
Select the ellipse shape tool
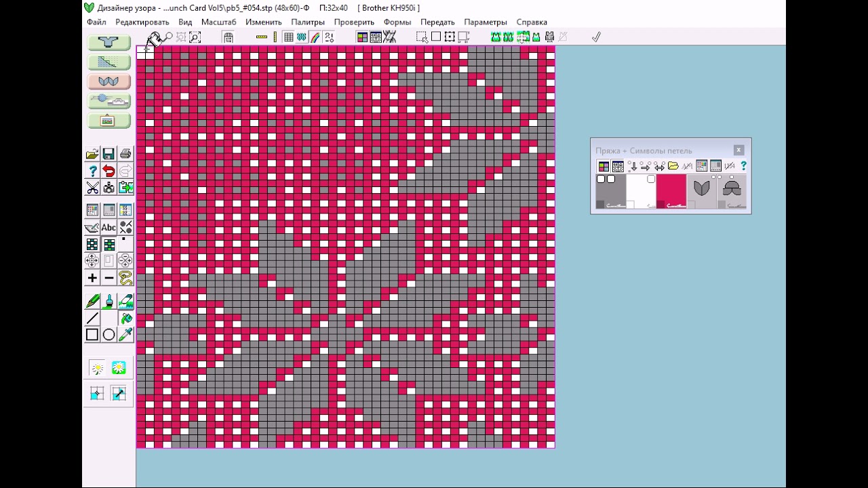click(x=108, y=334)
